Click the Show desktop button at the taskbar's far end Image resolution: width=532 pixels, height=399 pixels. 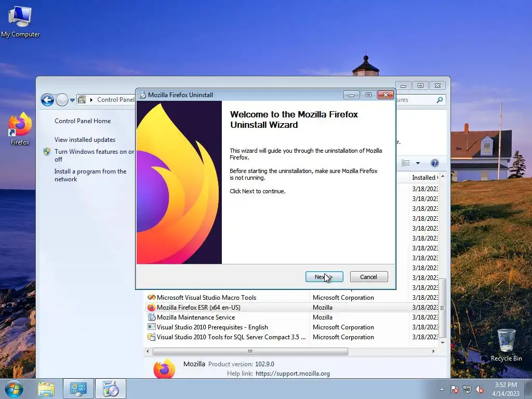(x=528, y=389)
